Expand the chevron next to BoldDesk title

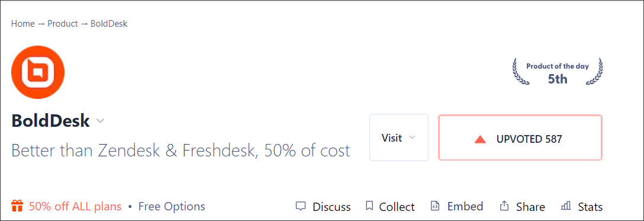100,121
